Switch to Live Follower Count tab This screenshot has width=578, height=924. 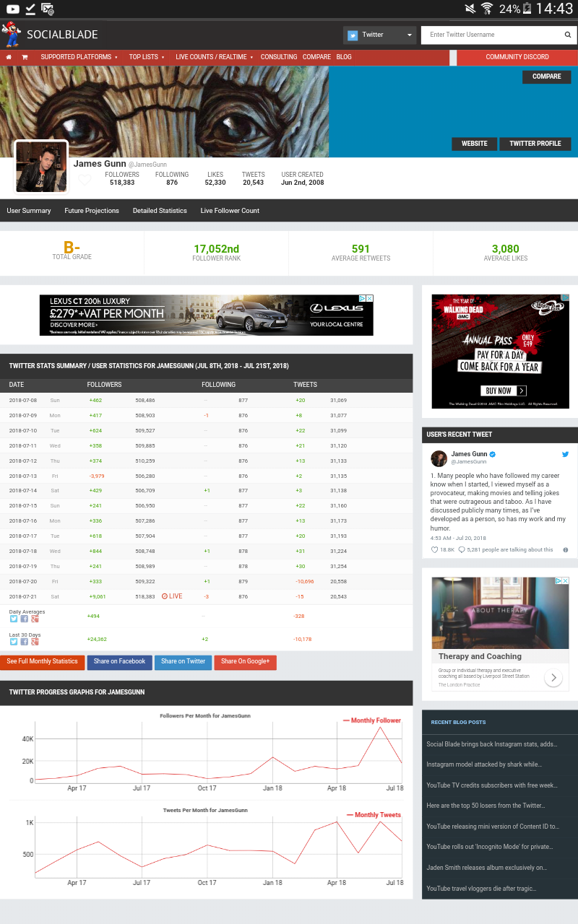pyautogui.click(x=230, y=211)
